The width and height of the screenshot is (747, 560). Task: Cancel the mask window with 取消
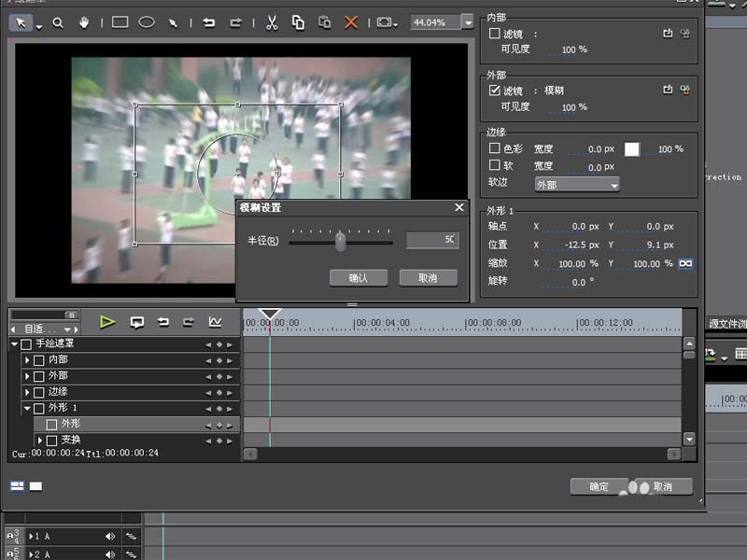pos(663,486)
